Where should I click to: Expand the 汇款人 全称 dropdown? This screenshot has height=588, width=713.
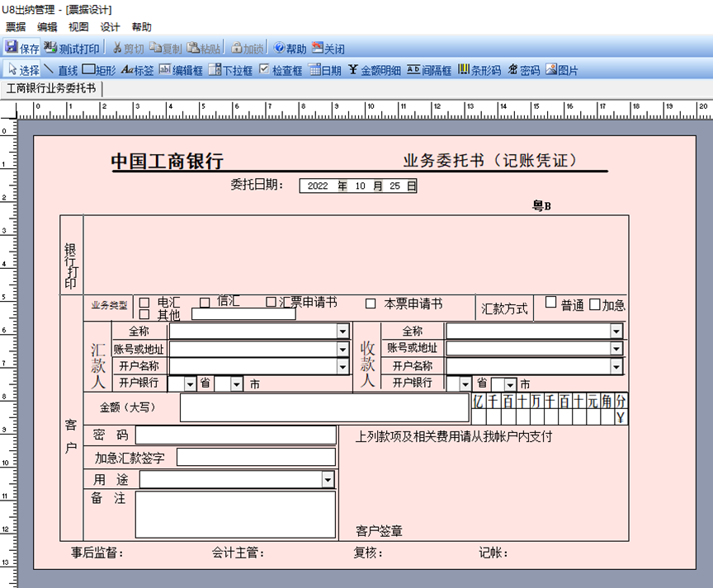click(342, 332)
